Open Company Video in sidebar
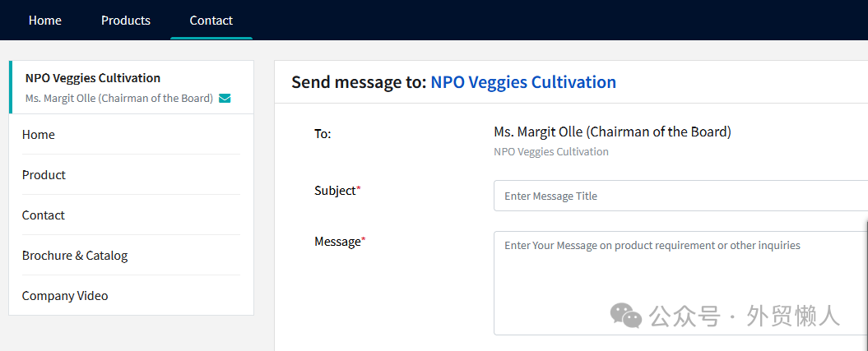Image resolution: width=868 pixels, height=351 pixels. click(x=65, y=296)
